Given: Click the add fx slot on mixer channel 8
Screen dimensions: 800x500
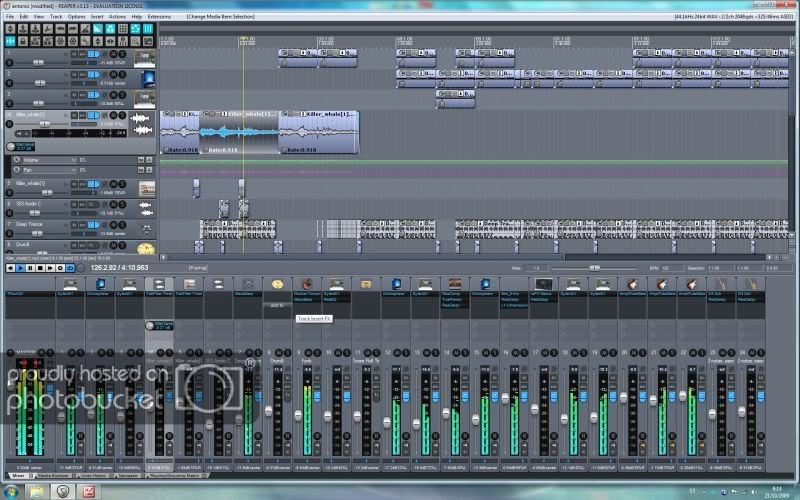Looking at the screenshot, I should (277, 305).
